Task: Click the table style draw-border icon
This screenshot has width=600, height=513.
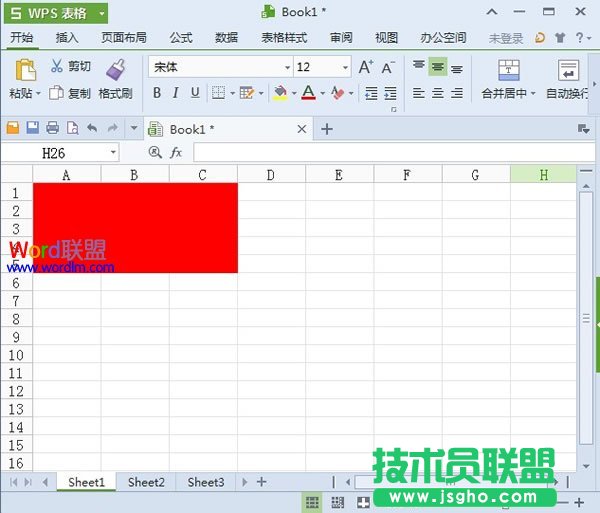Action: click(x=247, y=93)
